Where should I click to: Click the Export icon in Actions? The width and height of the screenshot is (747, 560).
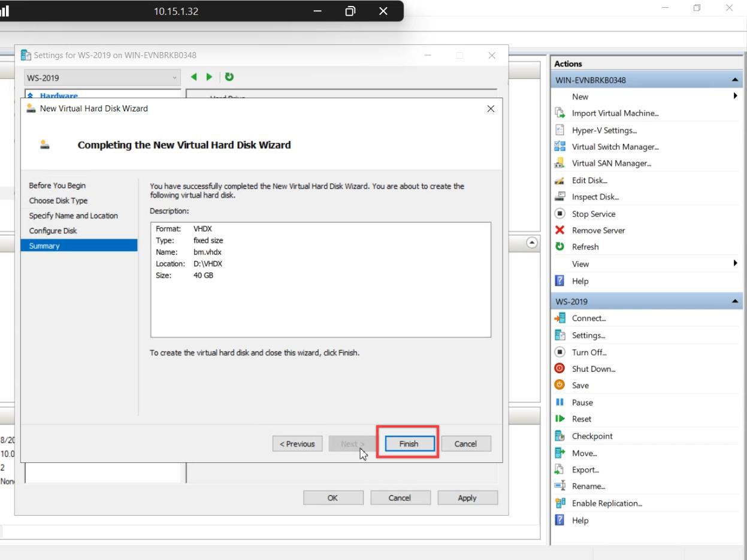point(561,470)
